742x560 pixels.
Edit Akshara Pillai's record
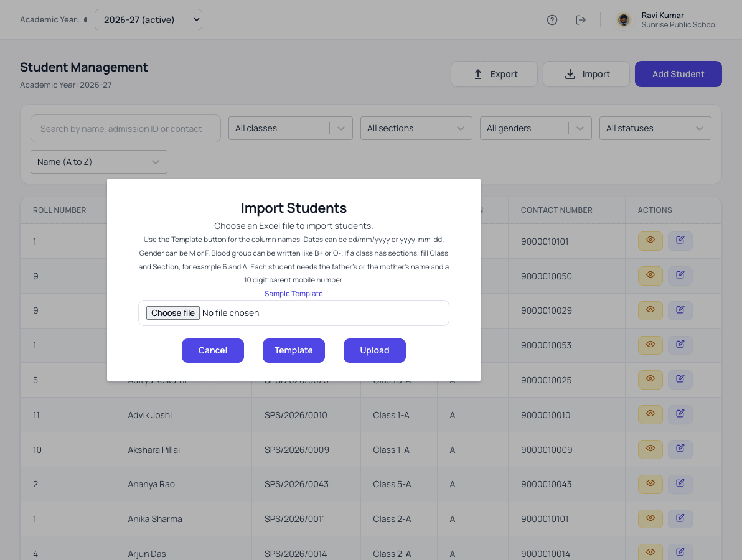click(x=680, y=449)
